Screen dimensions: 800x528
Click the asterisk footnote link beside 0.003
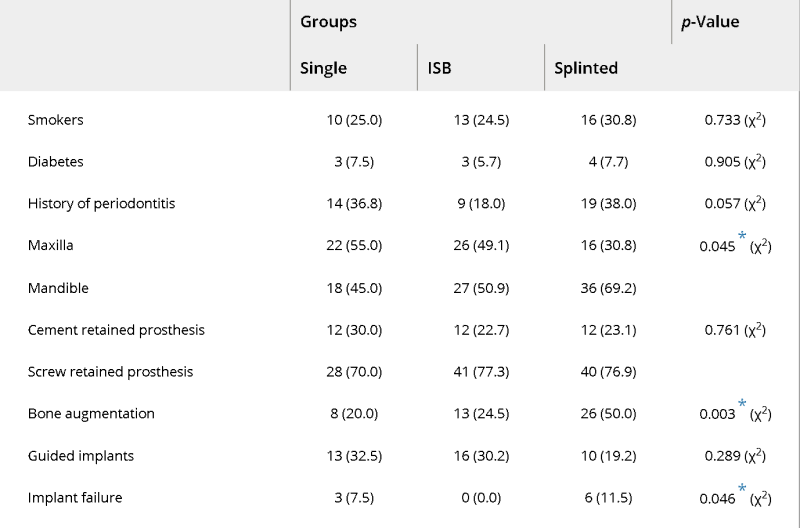tap(742, 404)
